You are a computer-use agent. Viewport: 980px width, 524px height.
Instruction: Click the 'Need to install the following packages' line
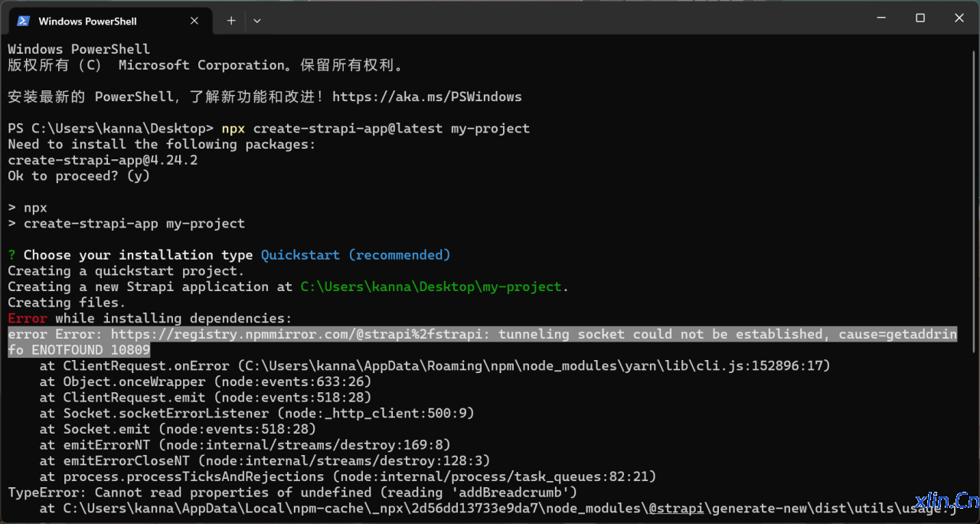pyautogui.click(x=162, y=144)
